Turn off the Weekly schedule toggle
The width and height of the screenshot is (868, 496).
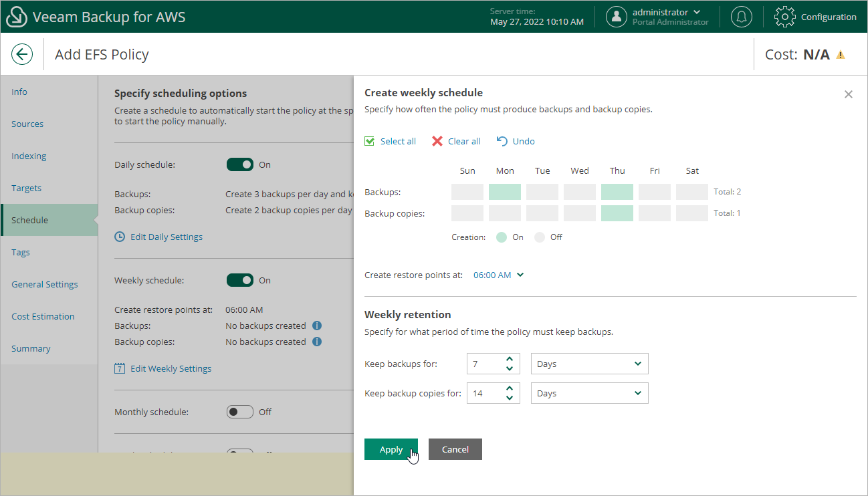coord(240,280)
